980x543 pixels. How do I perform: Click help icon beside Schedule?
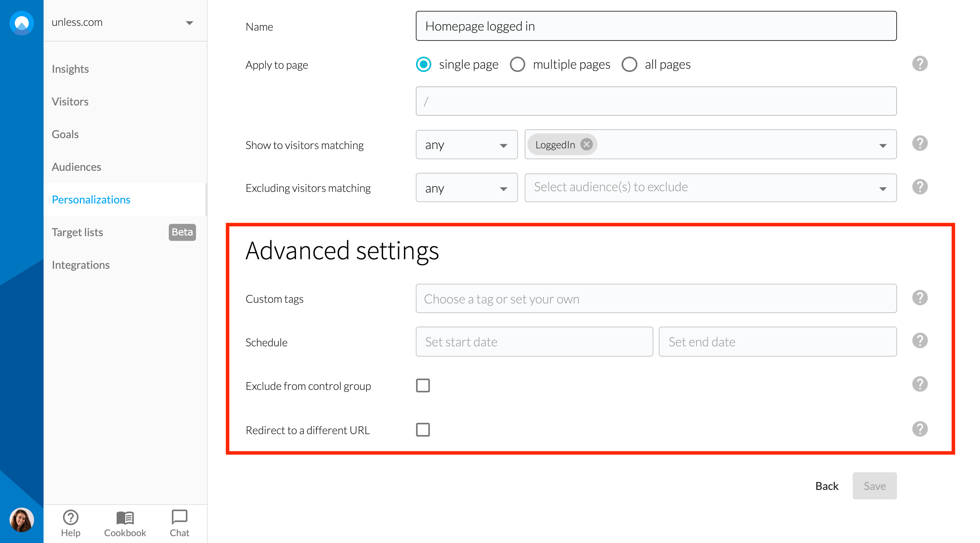pyautogui.click(x=919, y=341)
